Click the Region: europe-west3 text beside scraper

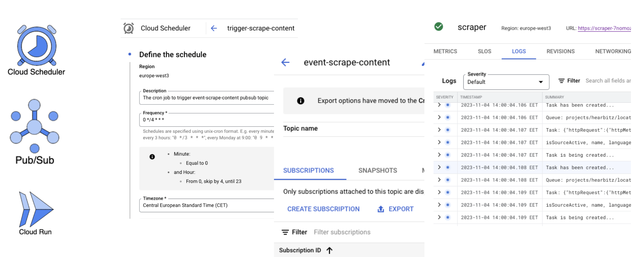click(x=526, y=28)
